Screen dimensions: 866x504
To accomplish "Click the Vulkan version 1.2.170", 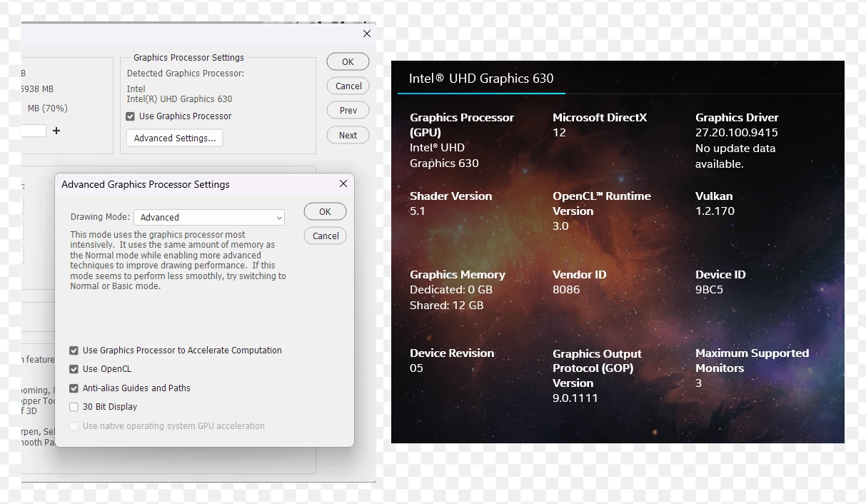I will pos(715,211).
